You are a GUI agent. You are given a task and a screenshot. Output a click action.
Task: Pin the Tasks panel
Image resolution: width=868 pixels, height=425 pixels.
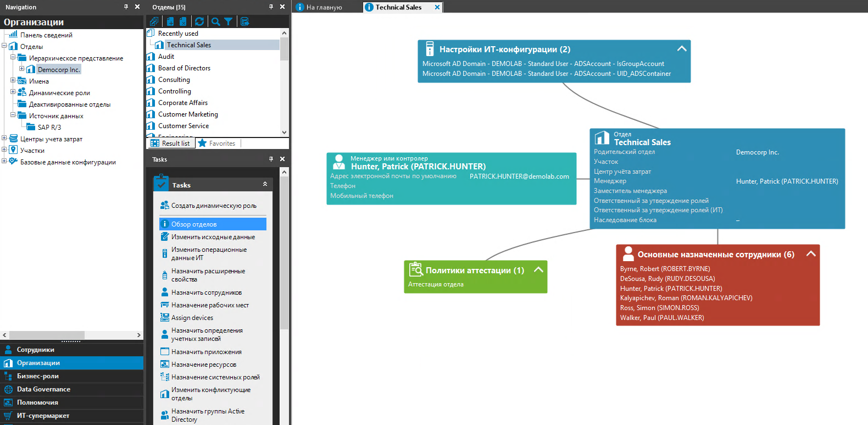pyautogui.click(x=271, y=159)
